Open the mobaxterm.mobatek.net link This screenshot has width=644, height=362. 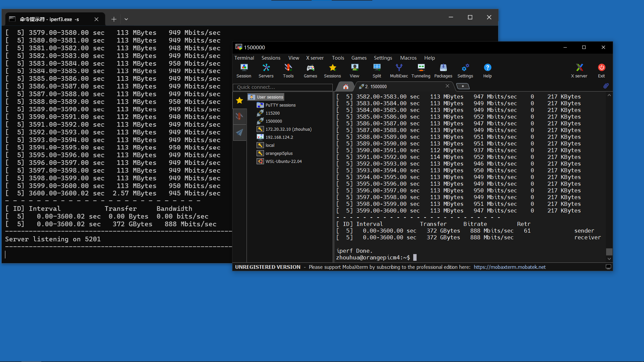click(509, 267)
